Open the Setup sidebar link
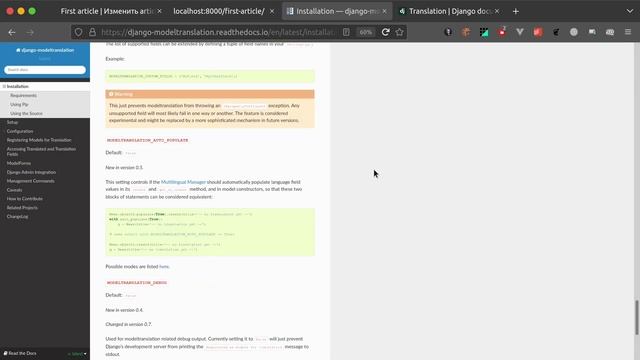 tap(12, 122)
